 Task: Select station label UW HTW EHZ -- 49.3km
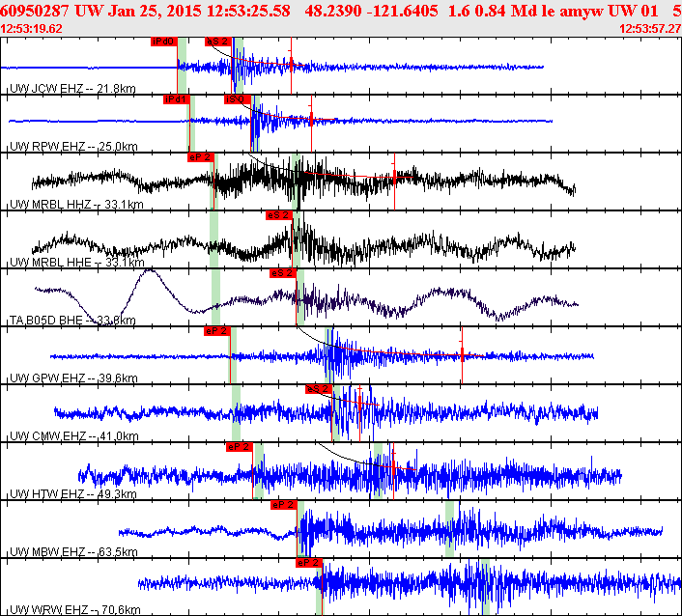click(73, 494)
